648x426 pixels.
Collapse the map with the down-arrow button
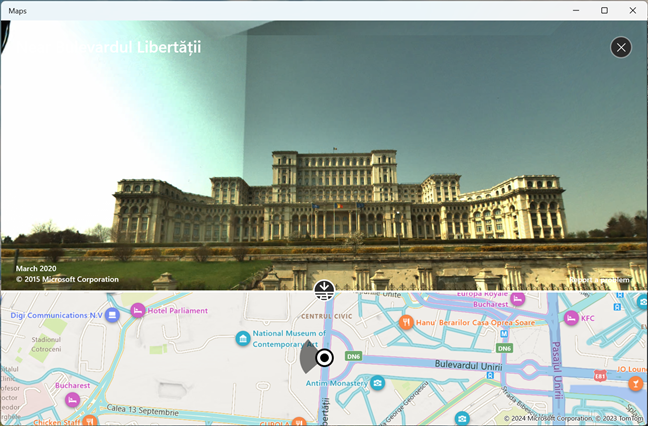tap(324, 290)
